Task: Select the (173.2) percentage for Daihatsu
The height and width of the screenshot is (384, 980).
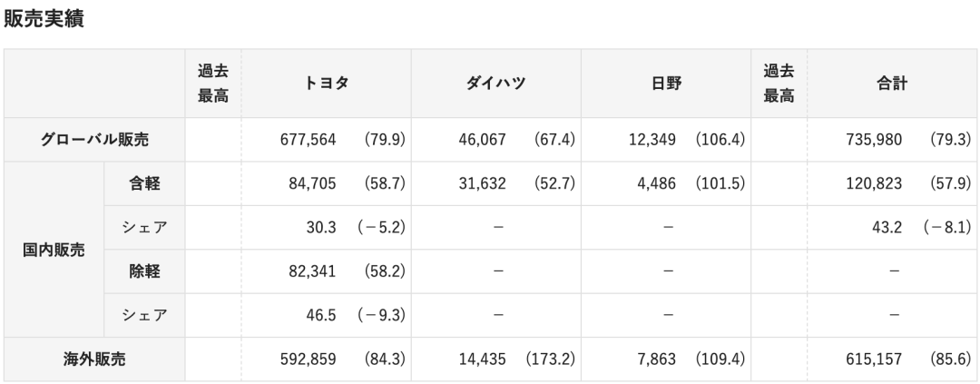Action: pos(550,359)
